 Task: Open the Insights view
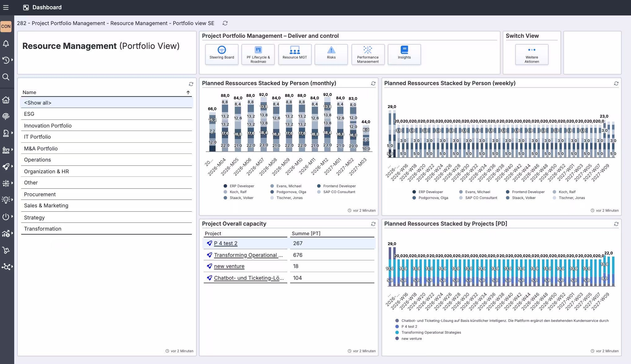tap(404, 54)
